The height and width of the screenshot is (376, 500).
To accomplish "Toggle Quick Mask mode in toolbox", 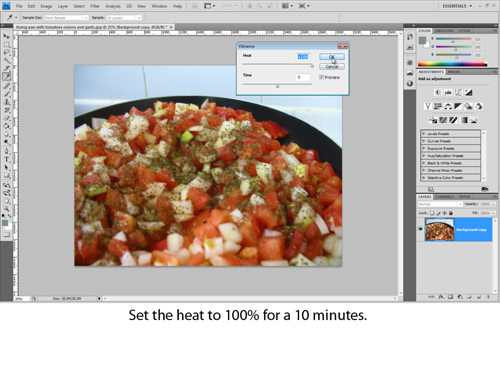I will coord(6,235).
